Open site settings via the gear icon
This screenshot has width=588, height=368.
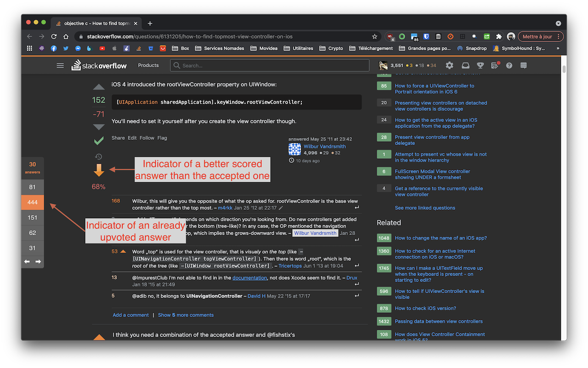(449, 65)
